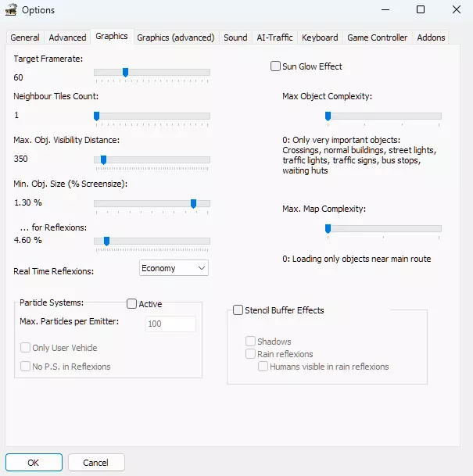Click the 'Max Object Complexity:' label

[327, 96]
